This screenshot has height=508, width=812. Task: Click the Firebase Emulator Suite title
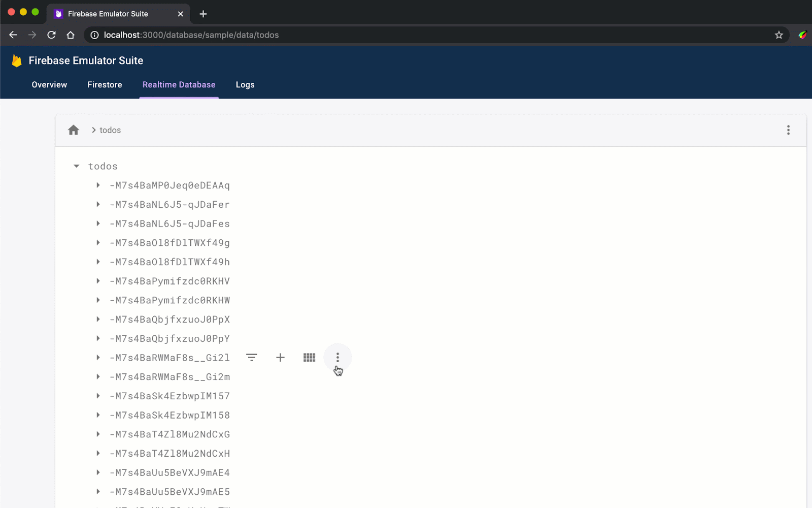[86, 60]
